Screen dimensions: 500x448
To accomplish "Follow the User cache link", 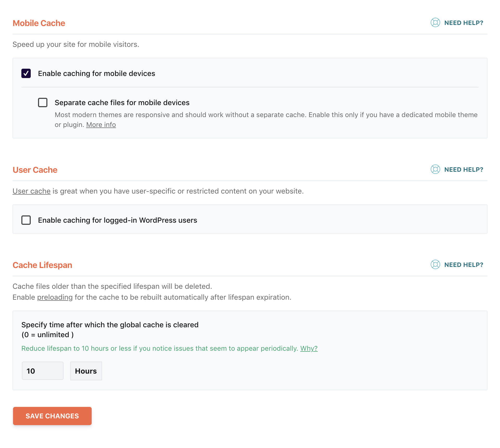I will pyautogui.click(x=32, y=191).
